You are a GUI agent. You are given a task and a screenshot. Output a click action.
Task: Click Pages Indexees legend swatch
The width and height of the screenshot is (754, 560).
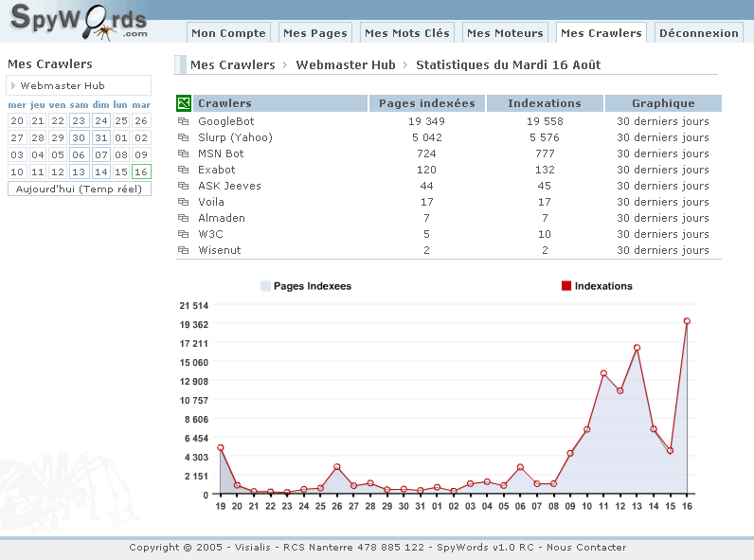pos(265,286)
